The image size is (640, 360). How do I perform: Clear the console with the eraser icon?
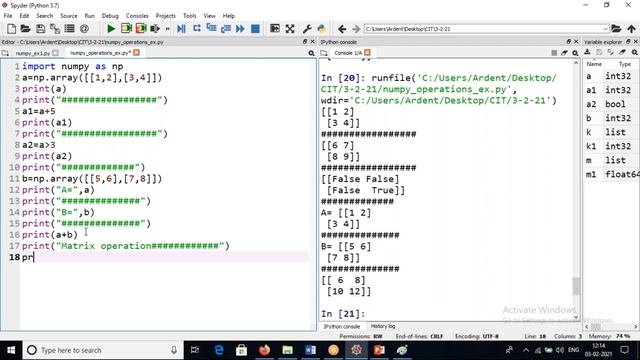[x=564, y=53]
